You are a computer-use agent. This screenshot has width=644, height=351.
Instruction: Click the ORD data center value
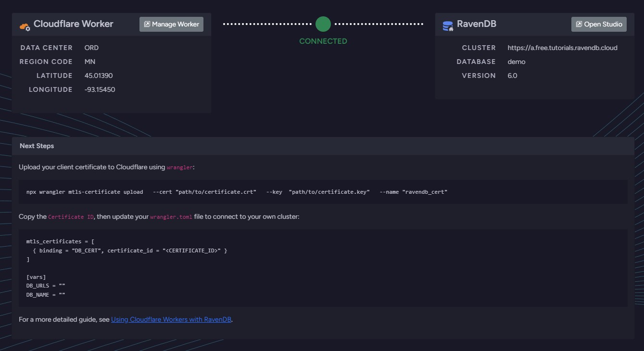[91, 48]
